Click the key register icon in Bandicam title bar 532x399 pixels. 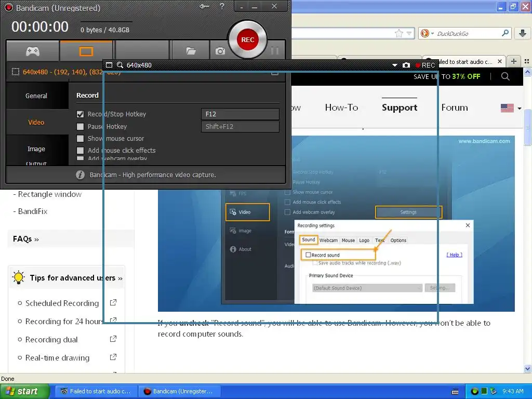click(x=204, y=6)
